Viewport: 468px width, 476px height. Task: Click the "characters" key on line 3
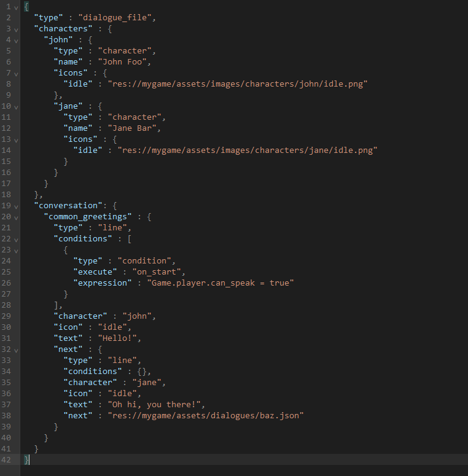tap(63, 28)
